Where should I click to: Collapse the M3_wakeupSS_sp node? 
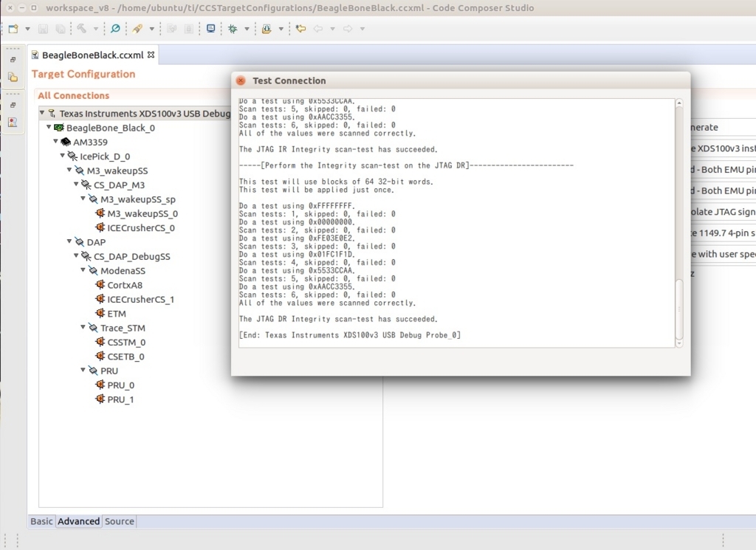pos(83,199)
